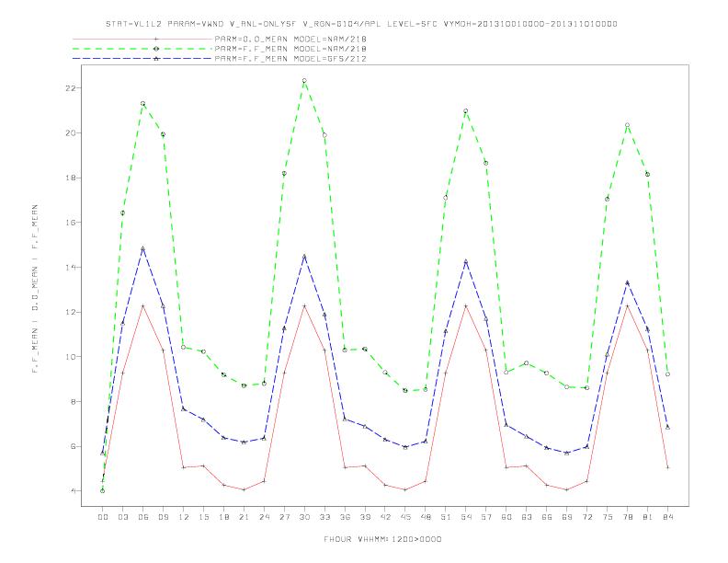
Task: Click green circle marker at hour 00 near value 4
Action: pos(103,491)
